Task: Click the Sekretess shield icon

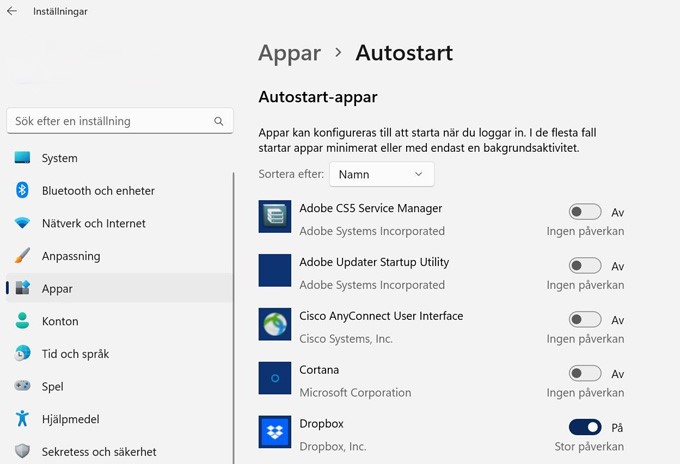Action: pyautogui.click(x=22, y=451)
